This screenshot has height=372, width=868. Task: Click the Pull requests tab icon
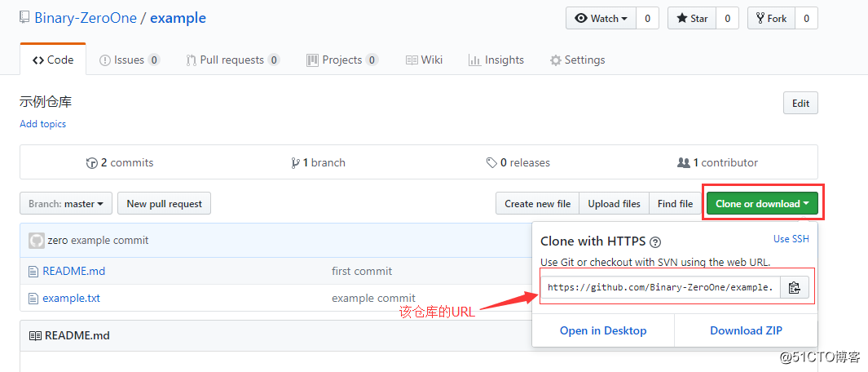tap(191, 60)
